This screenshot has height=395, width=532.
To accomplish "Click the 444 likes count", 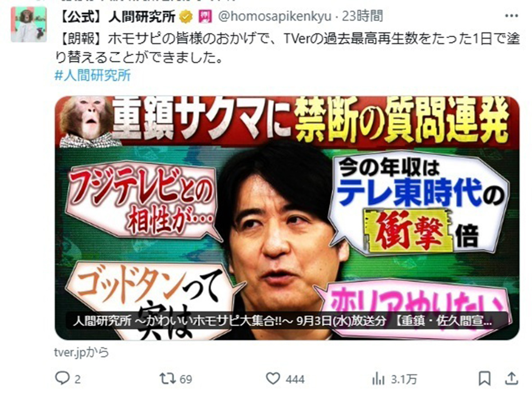I will point(295,379).
